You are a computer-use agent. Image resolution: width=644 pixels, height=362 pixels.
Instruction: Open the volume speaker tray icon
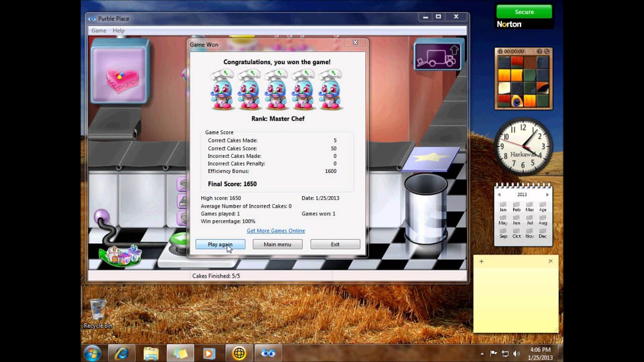click(516, 353)
